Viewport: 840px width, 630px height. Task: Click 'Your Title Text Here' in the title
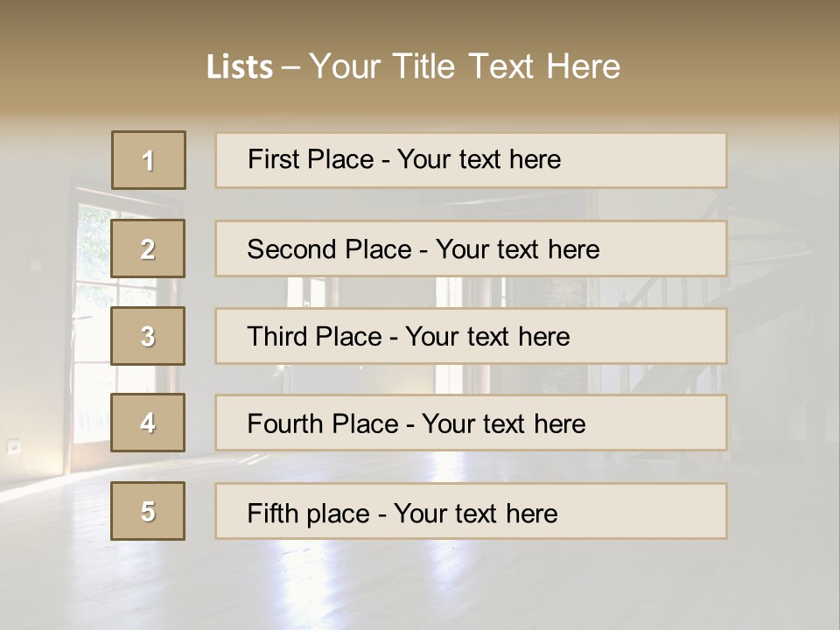coord(465,66)
